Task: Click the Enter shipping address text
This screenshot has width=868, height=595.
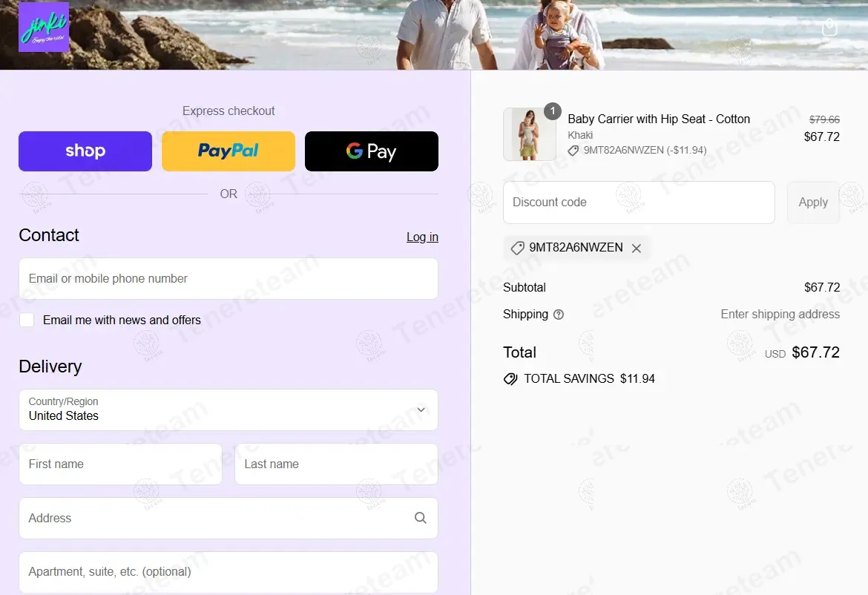Action: pyautogui.click(x=780, y=315)
